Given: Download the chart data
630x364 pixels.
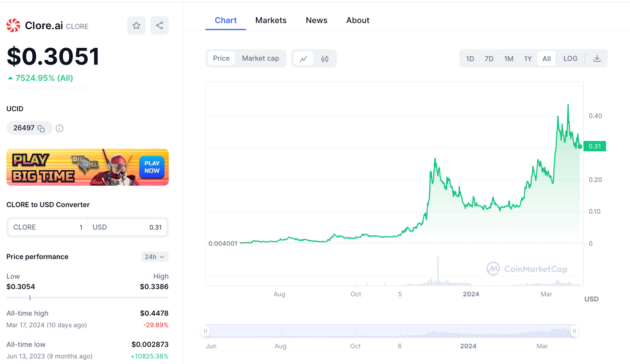Looking at the screenshot, I should (x=597, y=58).
